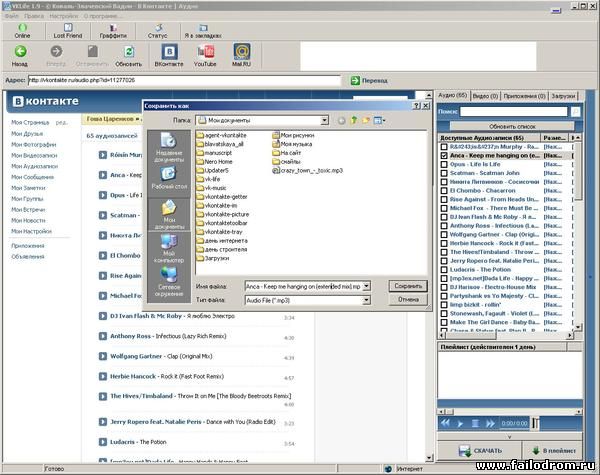Click the Обновить список button

point(512,126)
